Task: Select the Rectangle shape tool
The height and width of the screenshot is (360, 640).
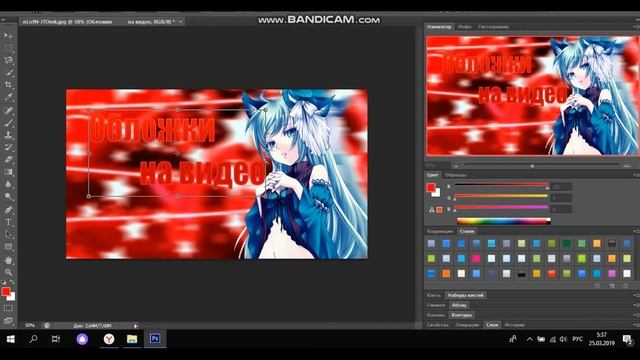Action: click(8, 247)
